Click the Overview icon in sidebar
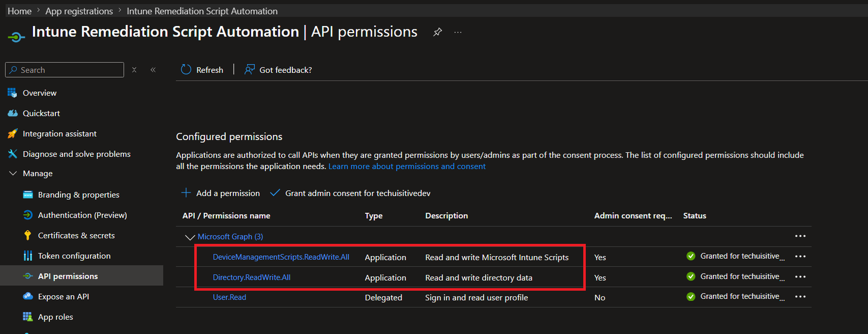 (12, 93)
